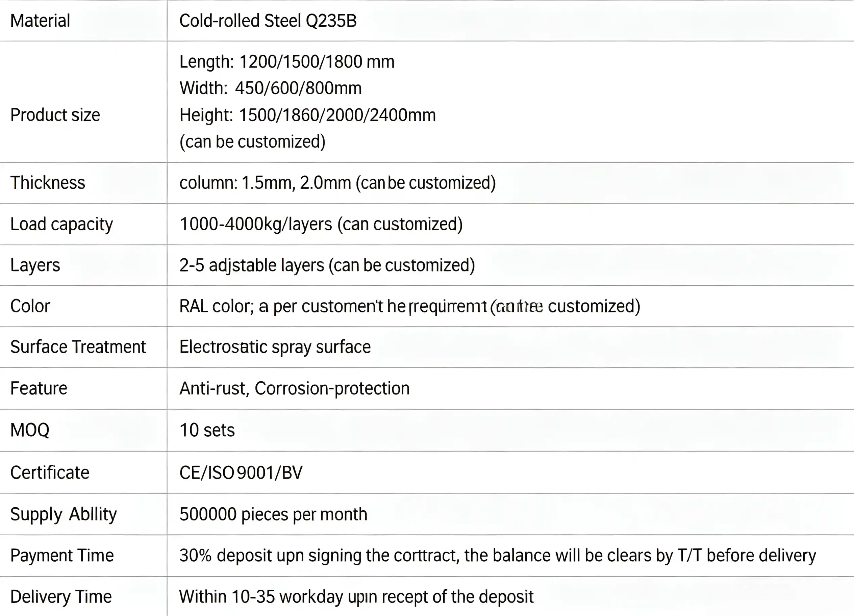Image resolution: width=854 pixels, height=616 pixels.
Task: Select the RAL color value text
Action: click(410, 307)
